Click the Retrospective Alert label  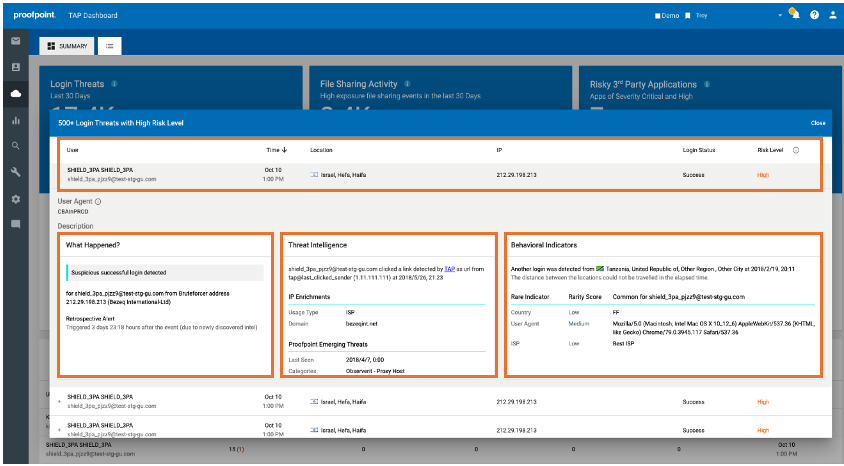coord(90,319)
